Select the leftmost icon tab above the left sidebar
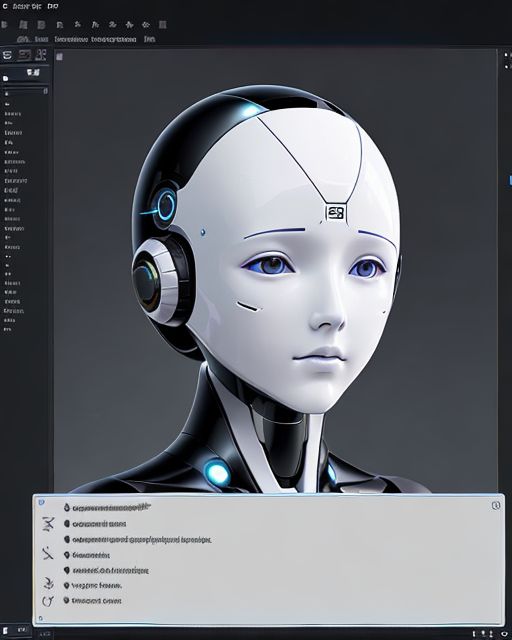Screen dimensions: 512x640 pos(7,55)
